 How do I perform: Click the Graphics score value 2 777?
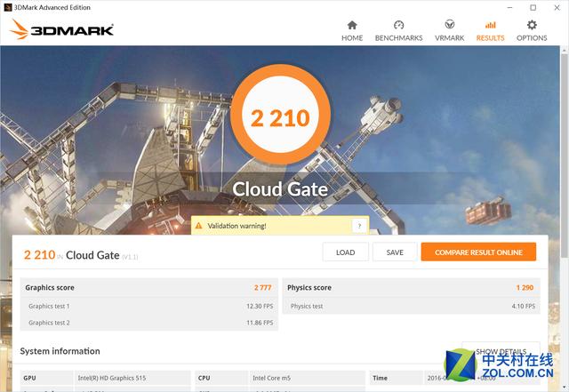[263, 287]
